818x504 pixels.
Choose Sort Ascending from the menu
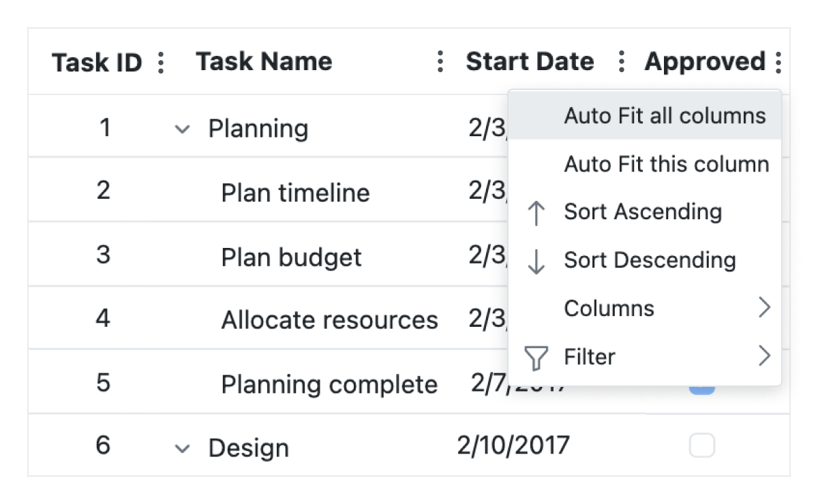click(643, 212)
